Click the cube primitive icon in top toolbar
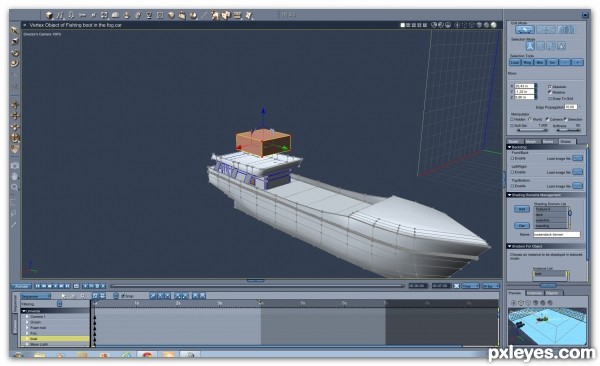This screenshot has height=366, width=600. click(x=49, y=15)
